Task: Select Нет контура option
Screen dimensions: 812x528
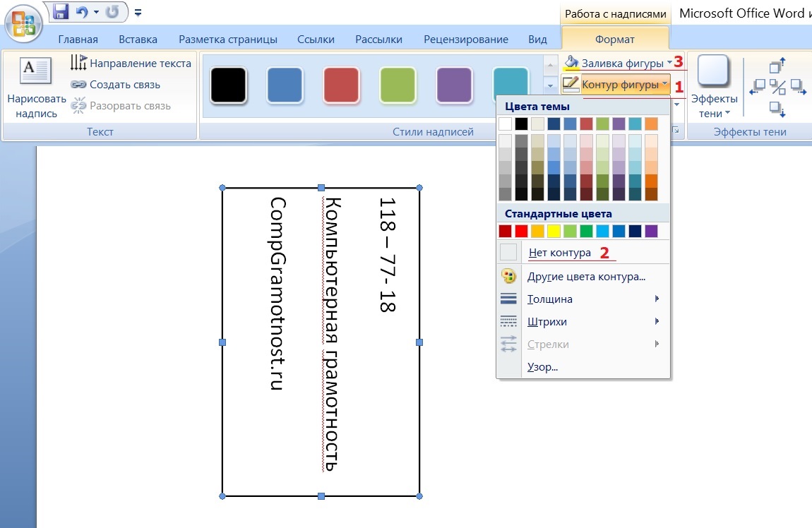Action: pos(583,253)
